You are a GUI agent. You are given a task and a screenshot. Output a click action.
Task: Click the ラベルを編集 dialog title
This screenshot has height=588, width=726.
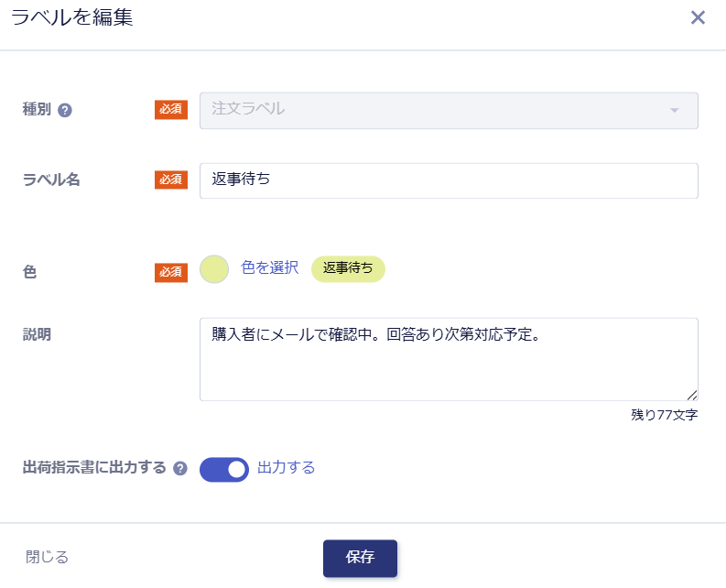[71, 17]
